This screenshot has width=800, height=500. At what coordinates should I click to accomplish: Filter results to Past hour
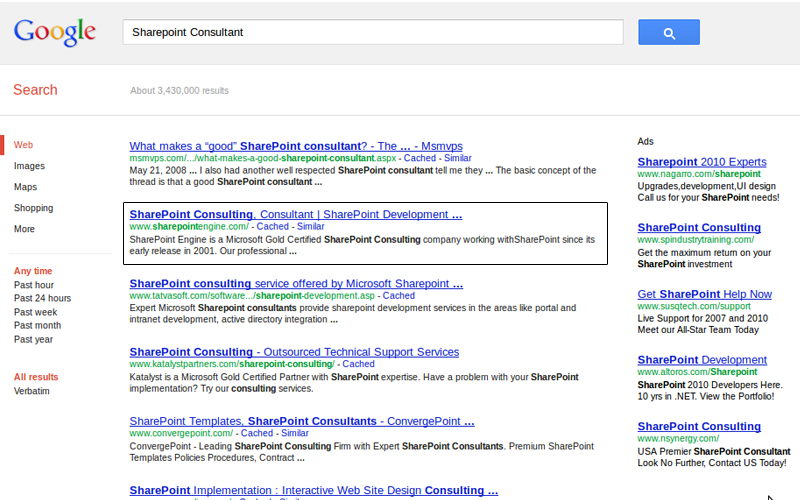pos(34,285)
